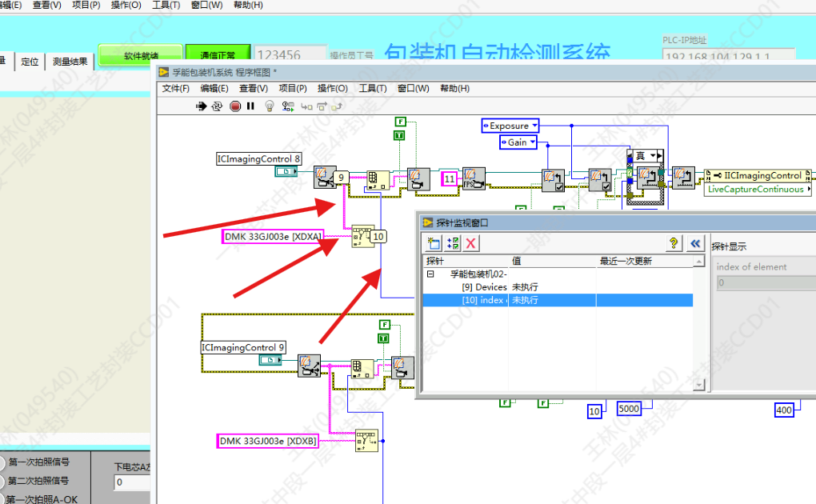Open 编辑(E) menu in block diagram window
Image resolution: width=816 pixels, height=504 pixels.
[214, 89]
